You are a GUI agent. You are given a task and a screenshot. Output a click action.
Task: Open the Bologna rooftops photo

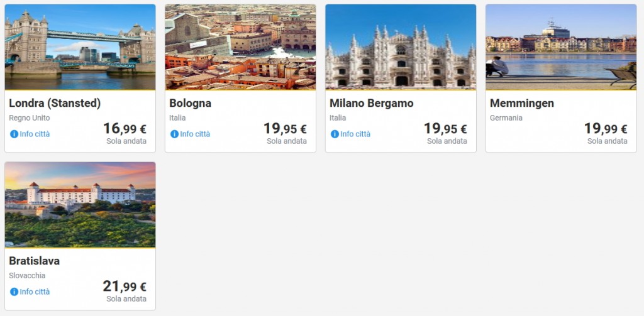click(240, 47)
